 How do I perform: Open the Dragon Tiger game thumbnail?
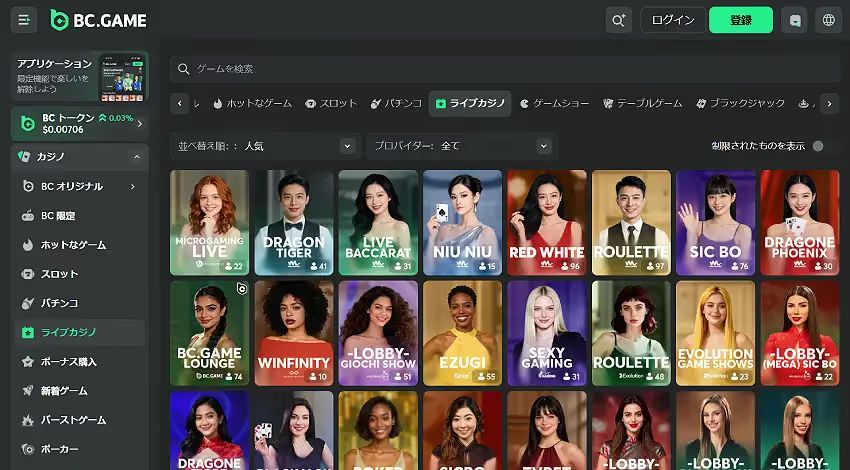point(293,222)
